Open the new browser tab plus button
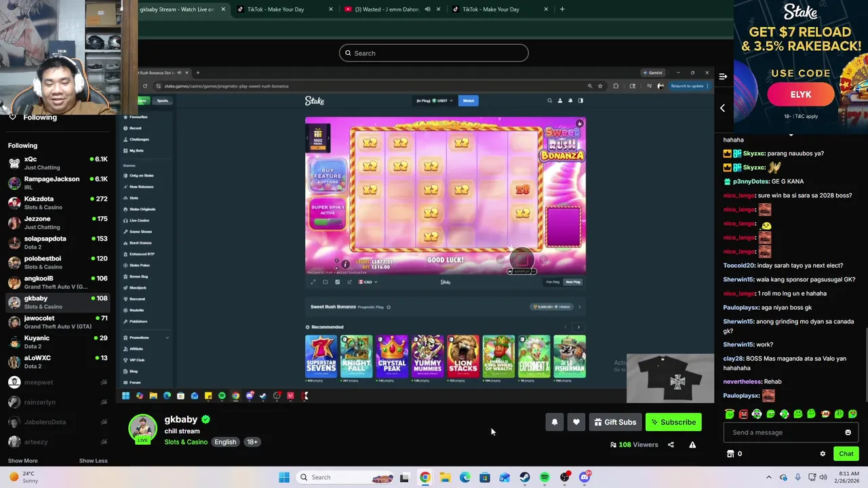The height and width of the screenshot is (488, 868). click(x=562, y=9)
